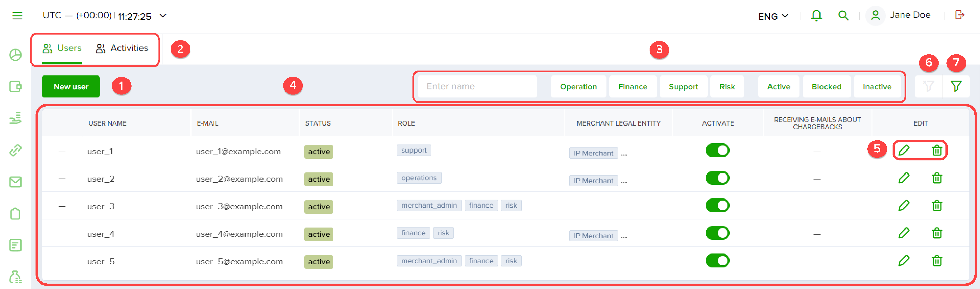Edit user_2 with the pencil icon

click(x=904, y=178)
